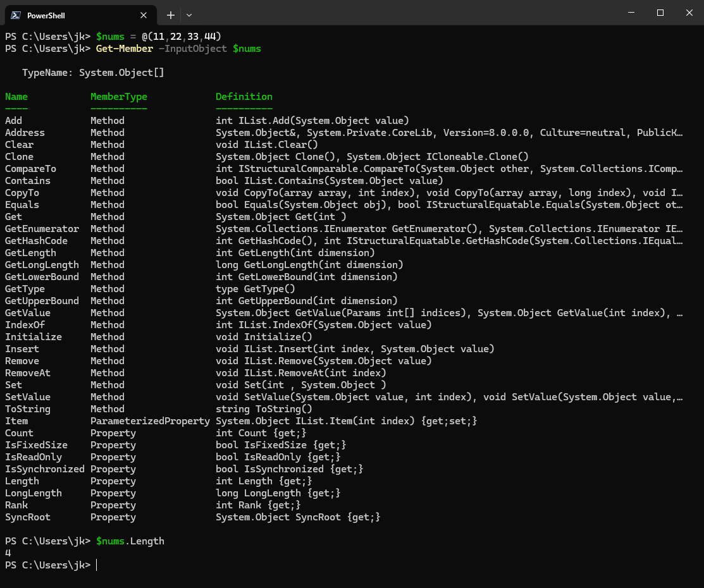The height and width of the screenshot is (588, 704).
Task: Open a new tab with plus button
Action: [x=170, y=15]
